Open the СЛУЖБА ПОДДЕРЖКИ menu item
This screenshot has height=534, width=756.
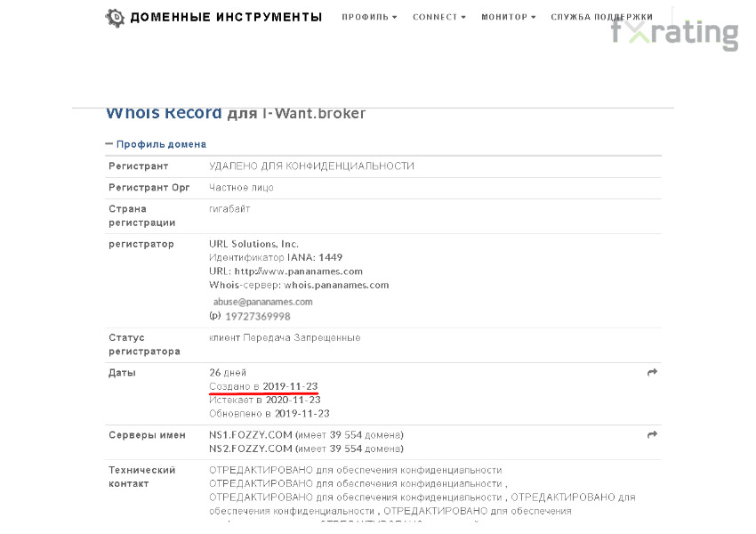tap(602, 17)
